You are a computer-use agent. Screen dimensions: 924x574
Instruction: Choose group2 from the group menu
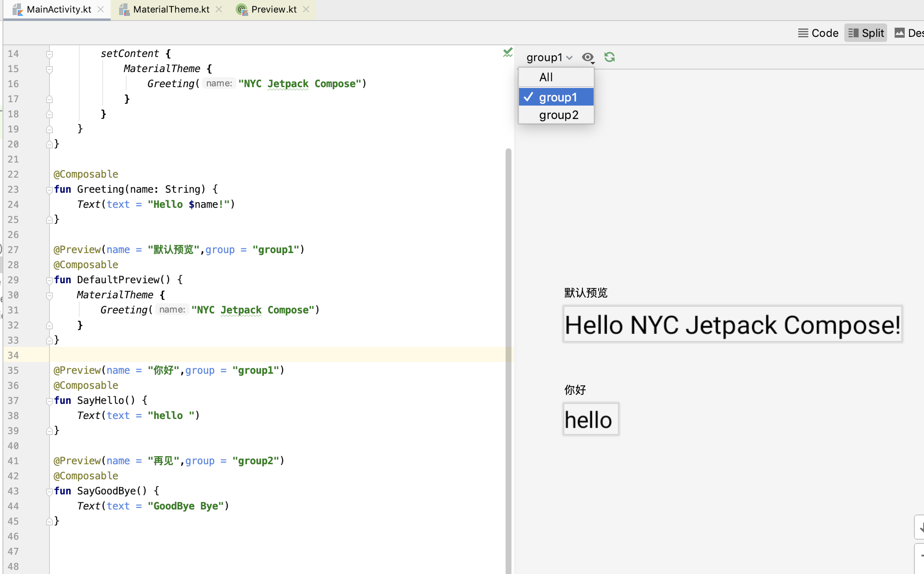coord(558,115)
